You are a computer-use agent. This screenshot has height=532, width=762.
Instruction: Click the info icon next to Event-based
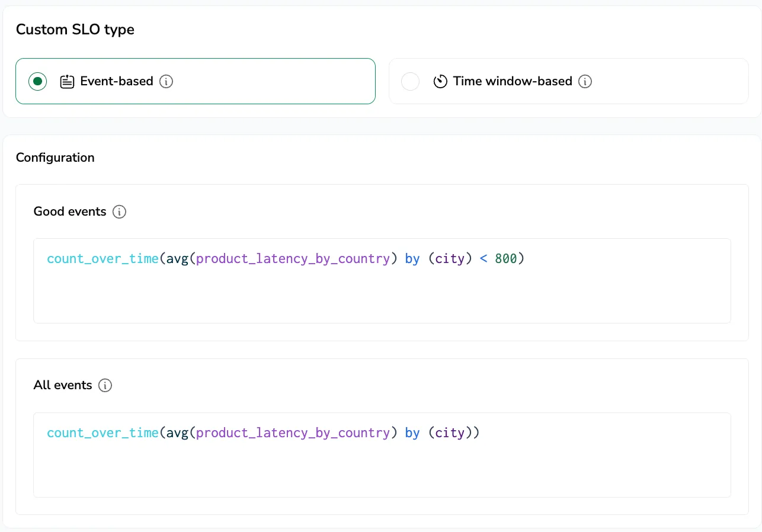point(167,81)
